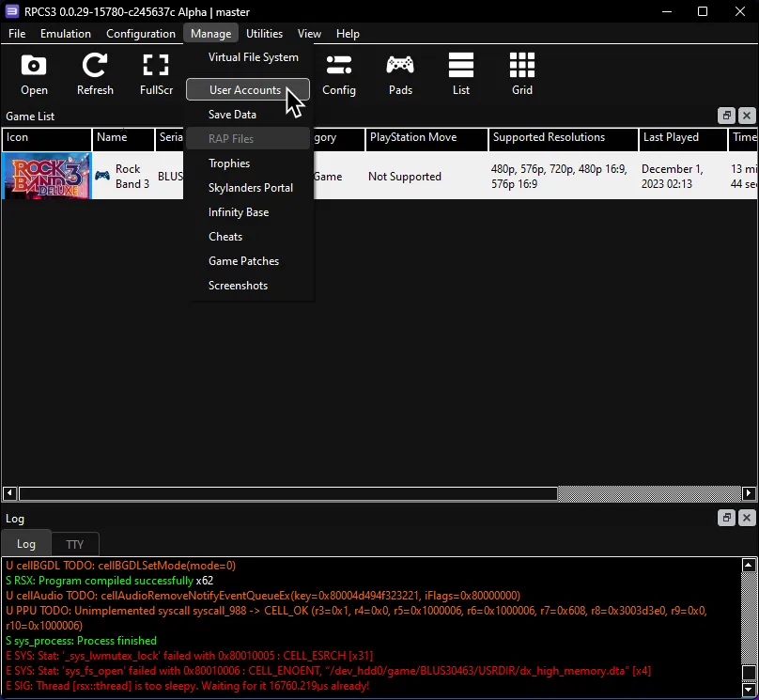Screen dimensions: 759x700
Task: Float the Game List panel
Action: pyautogui.click(x=725, y=115)
